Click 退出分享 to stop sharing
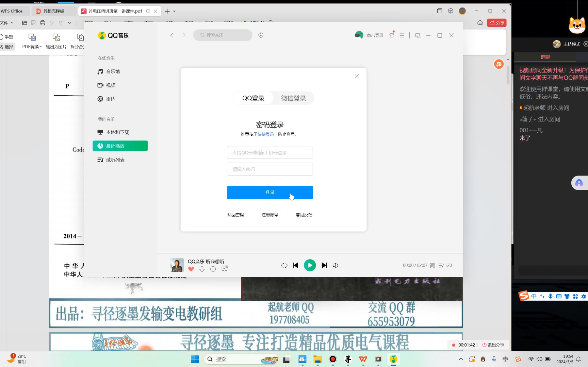Image resolution: width=588 pixels, height=367 pixels. click(493, 345)
